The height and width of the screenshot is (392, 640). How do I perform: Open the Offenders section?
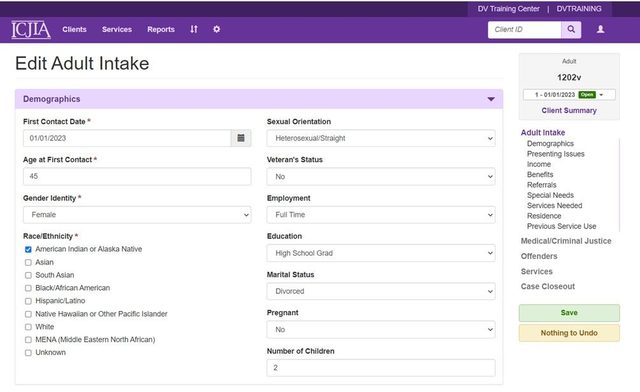point(539,256)
